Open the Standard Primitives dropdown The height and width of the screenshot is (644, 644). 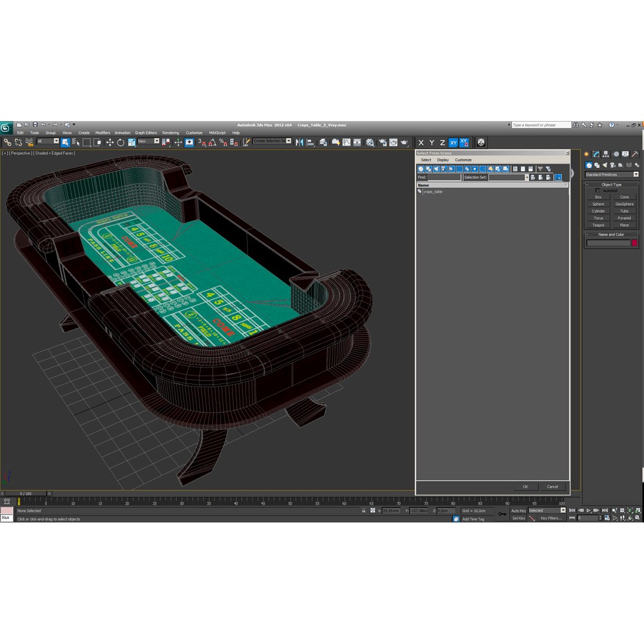[x=612, y=175]
